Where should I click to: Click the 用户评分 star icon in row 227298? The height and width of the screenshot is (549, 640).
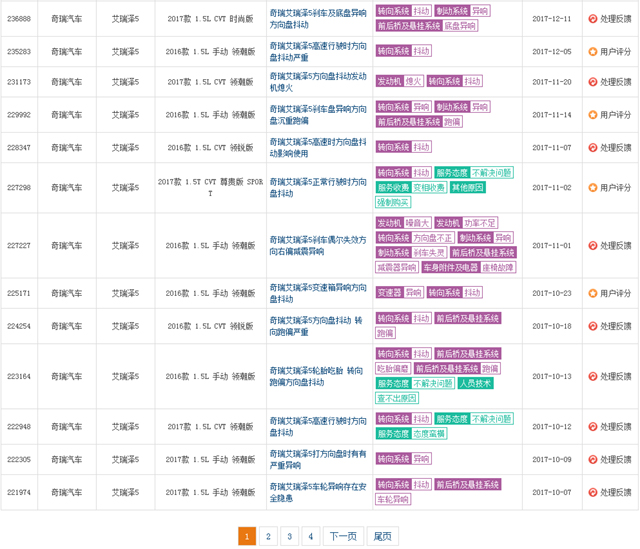click(x=593, y=187)
